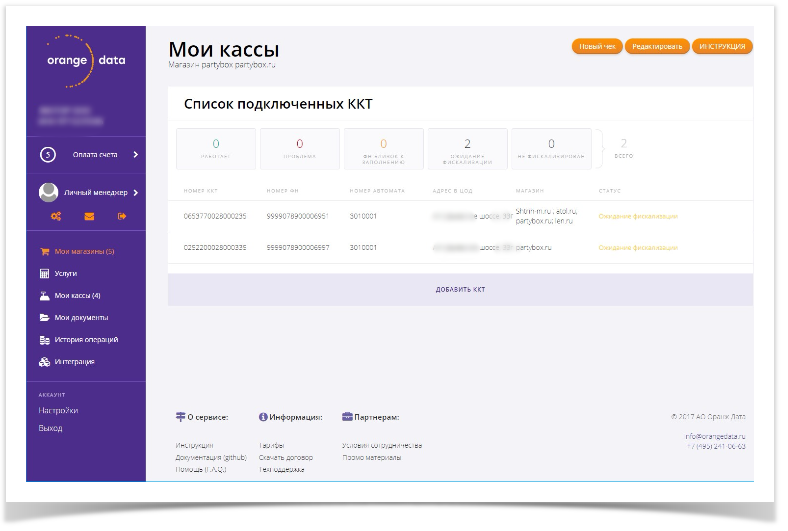Click the Orange Data logo

[85, 58]
